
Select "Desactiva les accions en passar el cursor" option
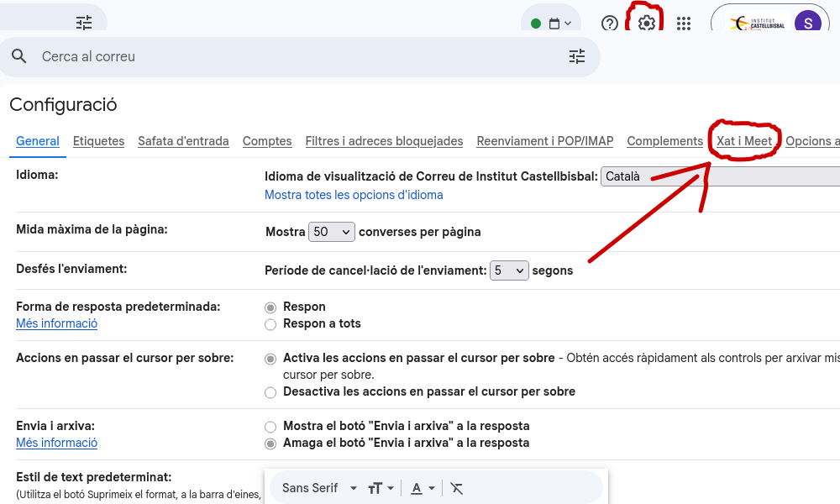point(270,392)
